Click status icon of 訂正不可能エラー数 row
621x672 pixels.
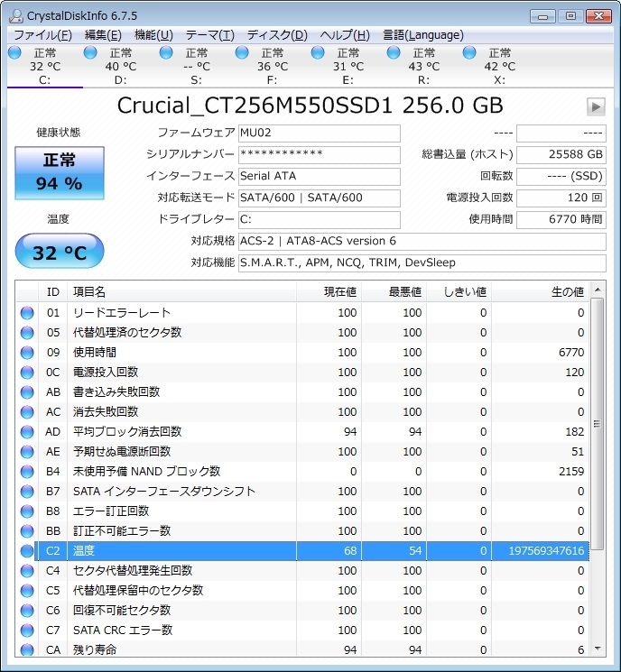[x=27, y=531]
